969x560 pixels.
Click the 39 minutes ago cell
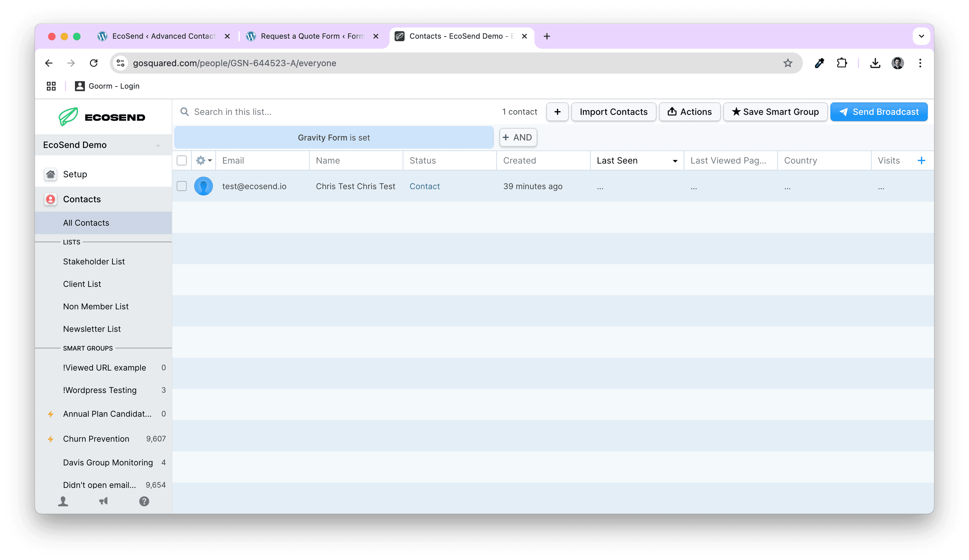point(533,186)
